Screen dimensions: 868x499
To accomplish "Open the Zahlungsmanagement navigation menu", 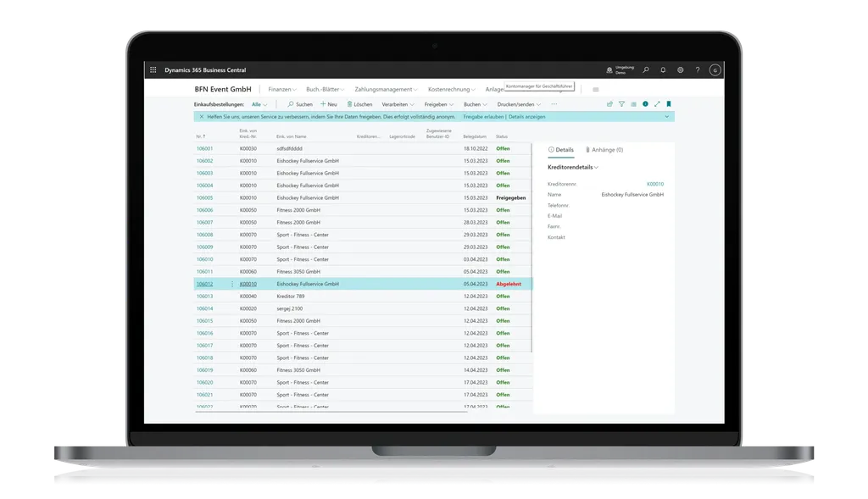I will (386, 90).
